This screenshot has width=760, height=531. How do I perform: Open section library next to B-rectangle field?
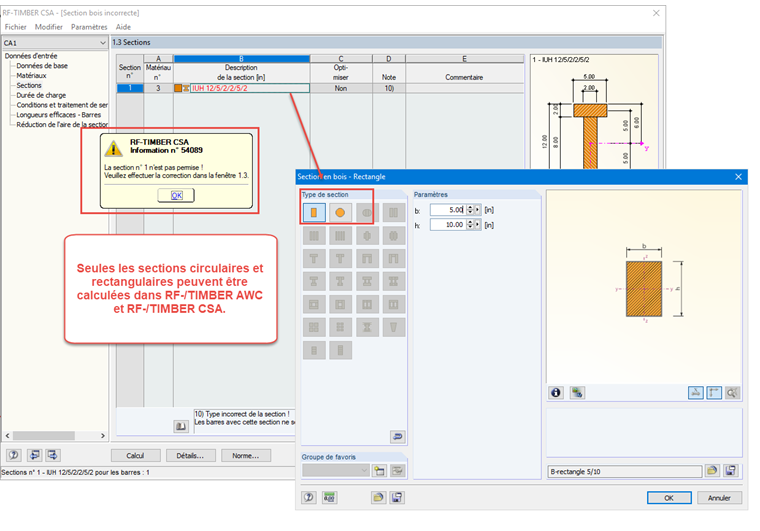[712, 470]
